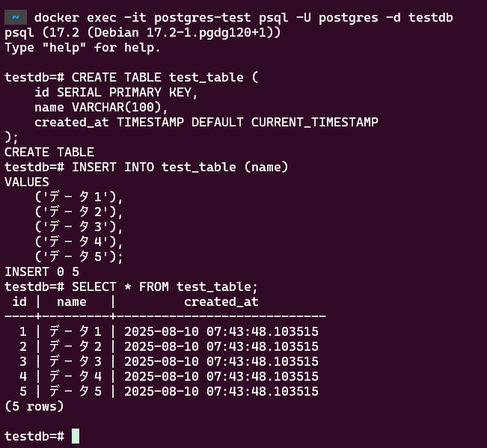Click the name VARCHAR(100) column definition

point(101,107)
